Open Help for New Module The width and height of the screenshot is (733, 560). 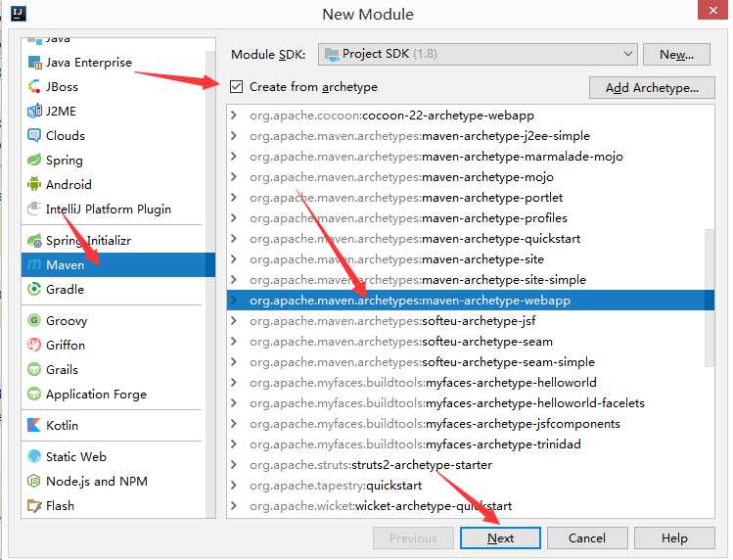coord(674,538)
